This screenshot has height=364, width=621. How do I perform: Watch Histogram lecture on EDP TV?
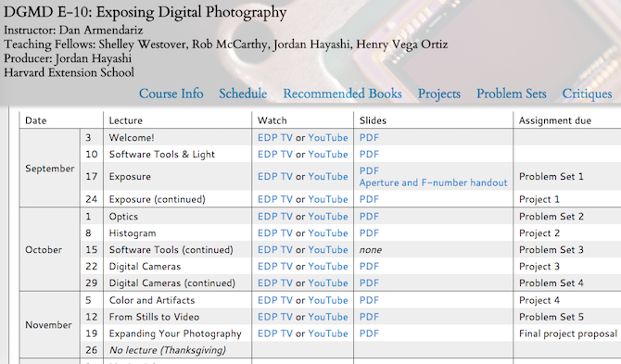275,233
